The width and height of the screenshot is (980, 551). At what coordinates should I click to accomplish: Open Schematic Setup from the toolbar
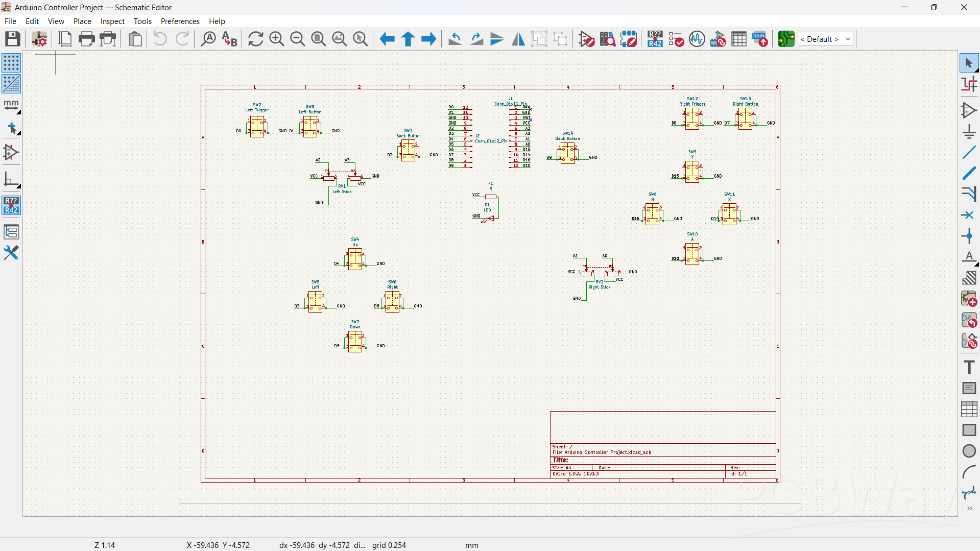[x=39, y=39]
